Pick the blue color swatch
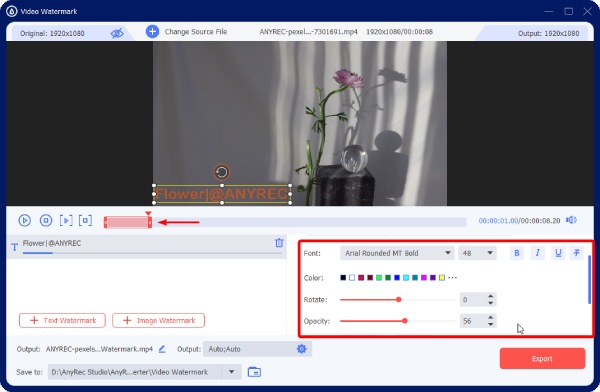This screenshot has width=600, height=392. pyautogui.click(x=397, y=278)
